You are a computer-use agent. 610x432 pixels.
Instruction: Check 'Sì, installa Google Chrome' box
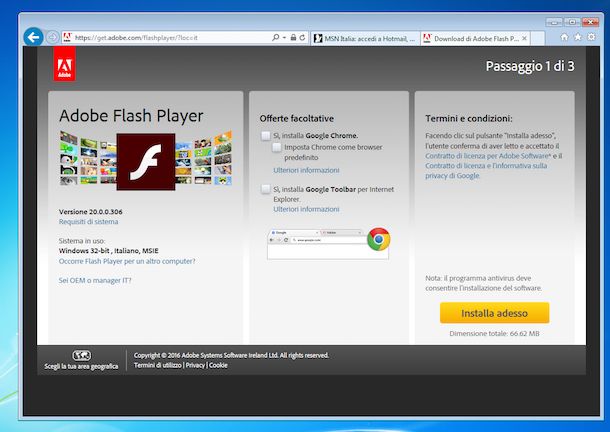coord(266,135)
